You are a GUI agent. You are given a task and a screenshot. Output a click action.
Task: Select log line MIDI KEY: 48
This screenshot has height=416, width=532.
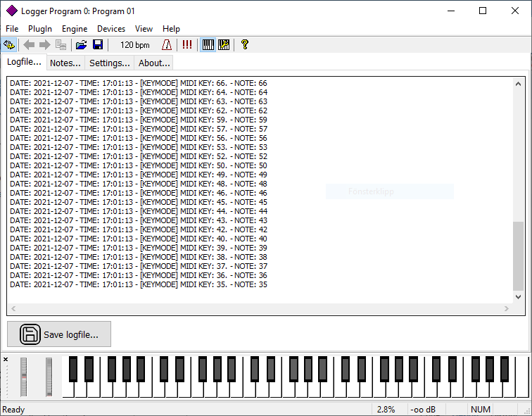139,184
